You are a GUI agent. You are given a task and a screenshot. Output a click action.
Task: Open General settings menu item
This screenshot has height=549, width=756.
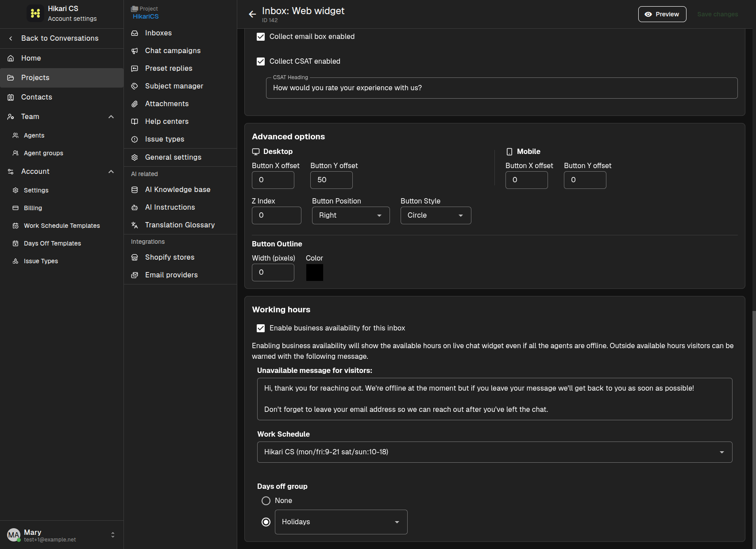[181, 157]
